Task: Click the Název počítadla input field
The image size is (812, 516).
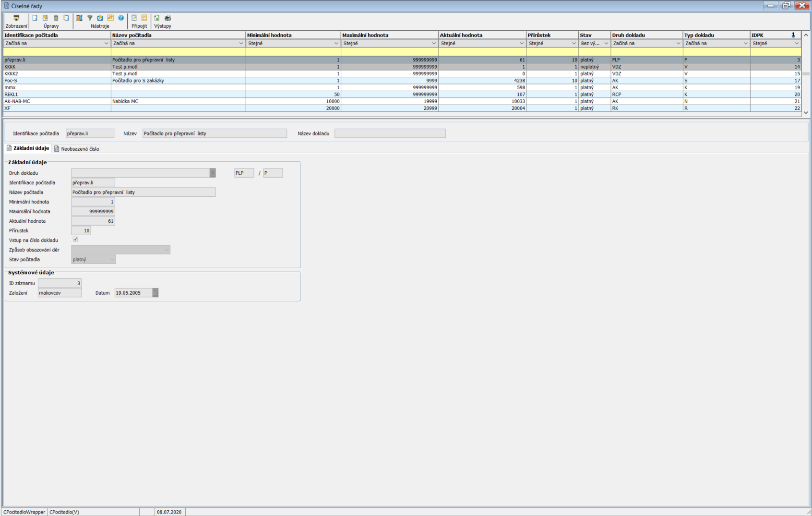Action: pyautogui.click(x=143, y=192)
